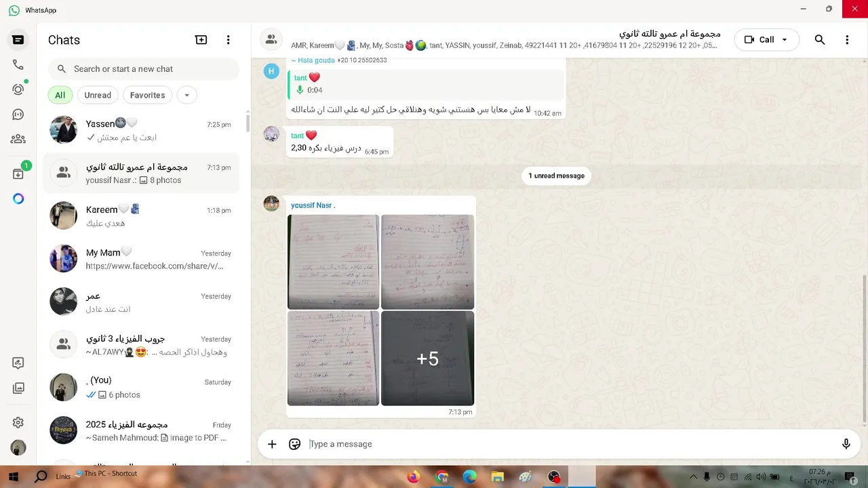Viewport: 868px width, 488px height.
Task: Open مجموعه الفيزياء 2025 chat
Action: point(141,430)
